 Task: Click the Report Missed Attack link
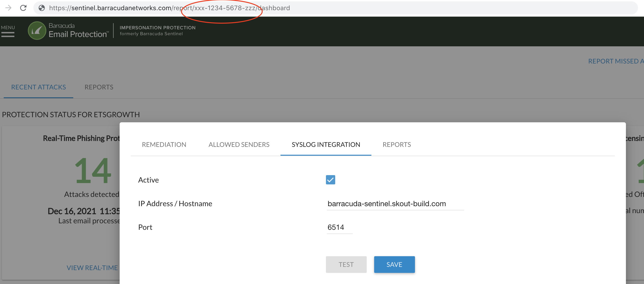click(616, 61)
